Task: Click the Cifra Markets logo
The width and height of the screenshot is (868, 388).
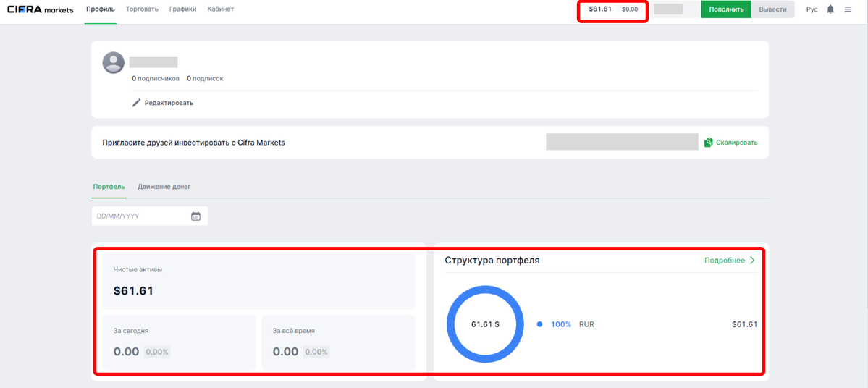Action: coord(40,9)
